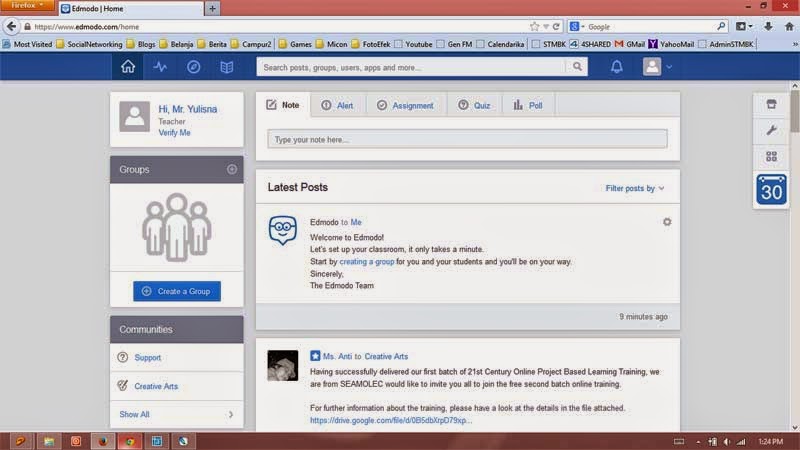Click Ms. Anti's profile picture
The height and width of the screenshot is (450, 800).
click(283, 365)
